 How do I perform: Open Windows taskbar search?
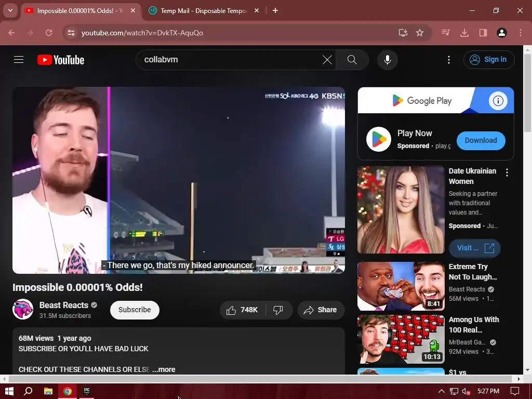28,391
